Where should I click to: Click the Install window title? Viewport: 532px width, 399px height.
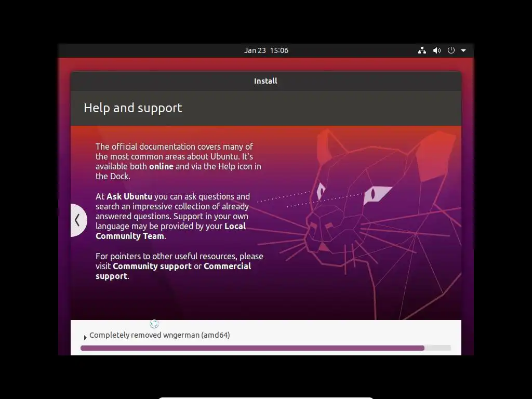[265, 81]
